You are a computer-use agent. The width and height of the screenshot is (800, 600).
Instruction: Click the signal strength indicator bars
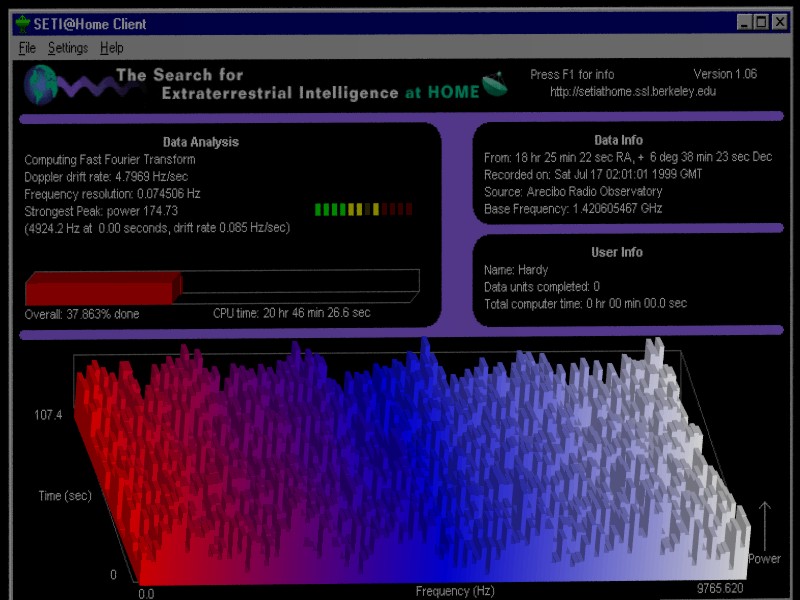363,210
